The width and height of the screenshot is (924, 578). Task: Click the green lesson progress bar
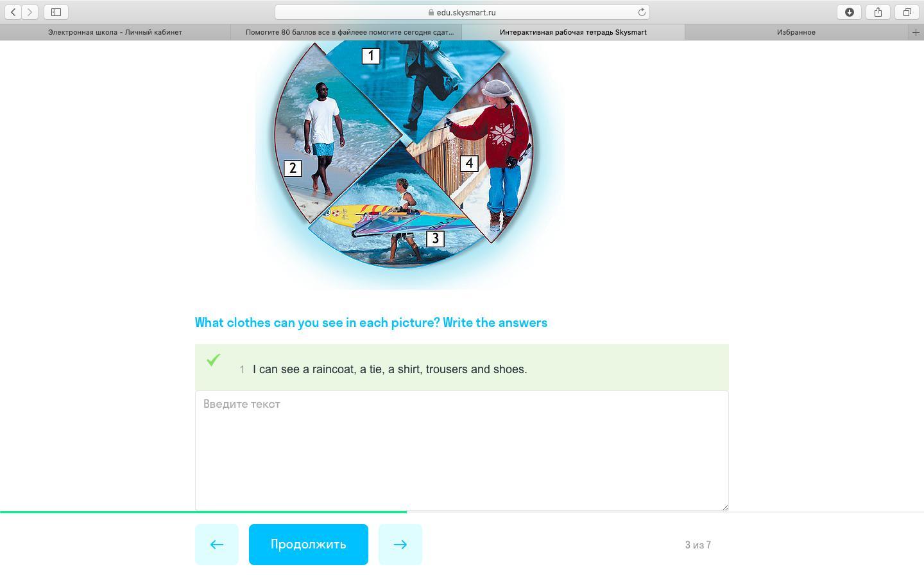(x=203, y=512)
